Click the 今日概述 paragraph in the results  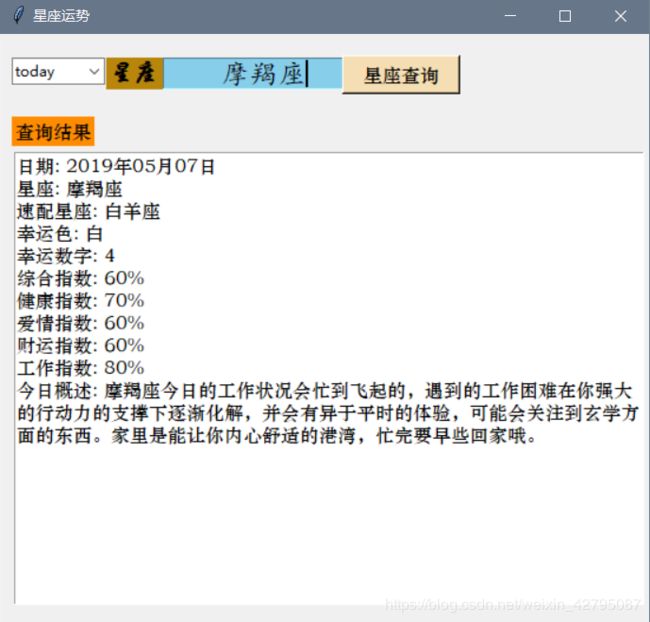click(x=327, y=413)
